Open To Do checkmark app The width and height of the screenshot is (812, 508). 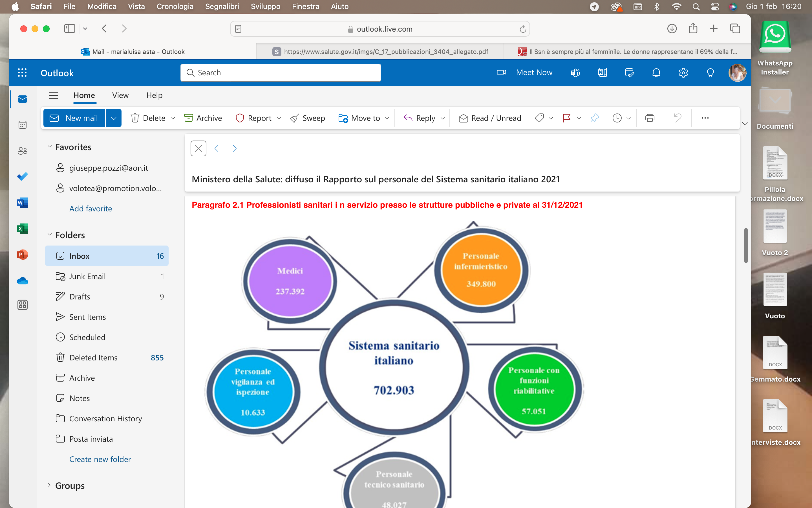(x=23, y=176)
